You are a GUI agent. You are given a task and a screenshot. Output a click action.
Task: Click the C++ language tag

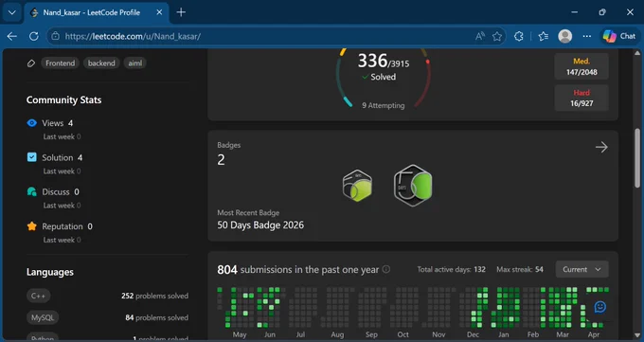tap(38, 296)
